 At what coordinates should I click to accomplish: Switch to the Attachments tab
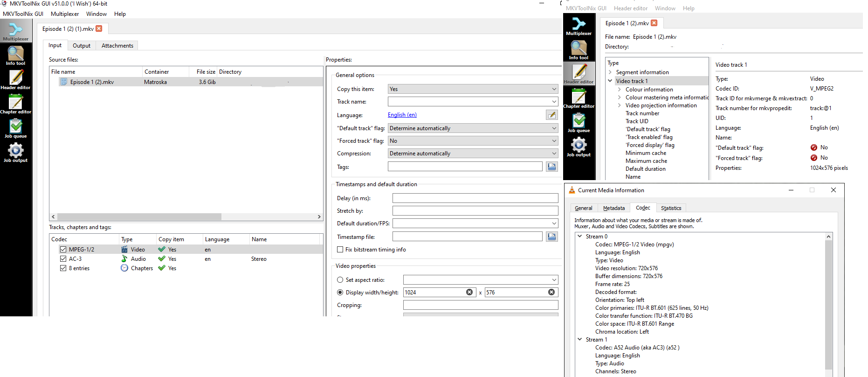coord(117,46)
